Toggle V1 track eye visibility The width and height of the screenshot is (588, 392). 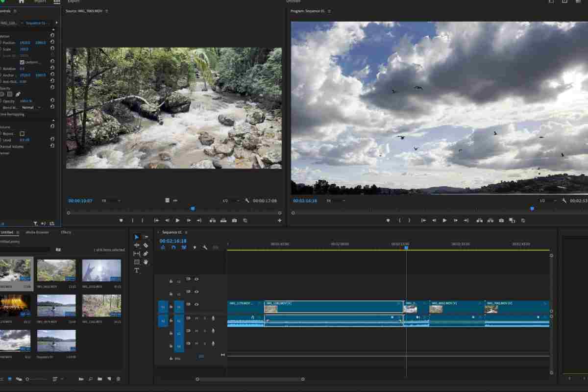[196, 304]
